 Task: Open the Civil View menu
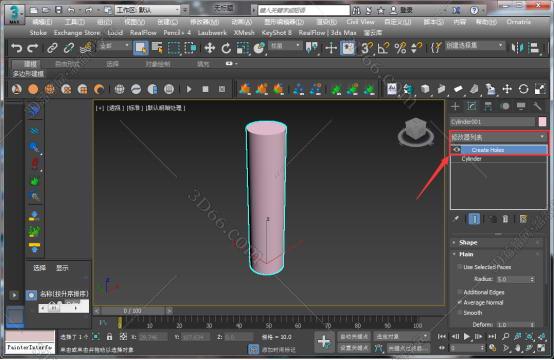(x=360, y=22)
